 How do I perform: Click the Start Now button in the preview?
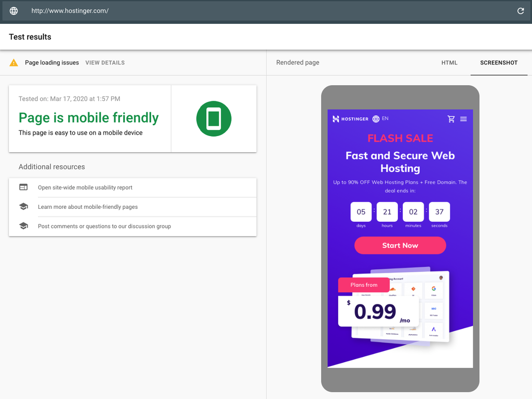[400, 245]
